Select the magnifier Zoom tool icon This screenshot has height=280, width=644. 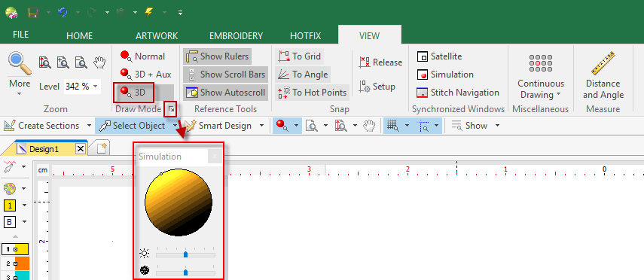point(20,63)
